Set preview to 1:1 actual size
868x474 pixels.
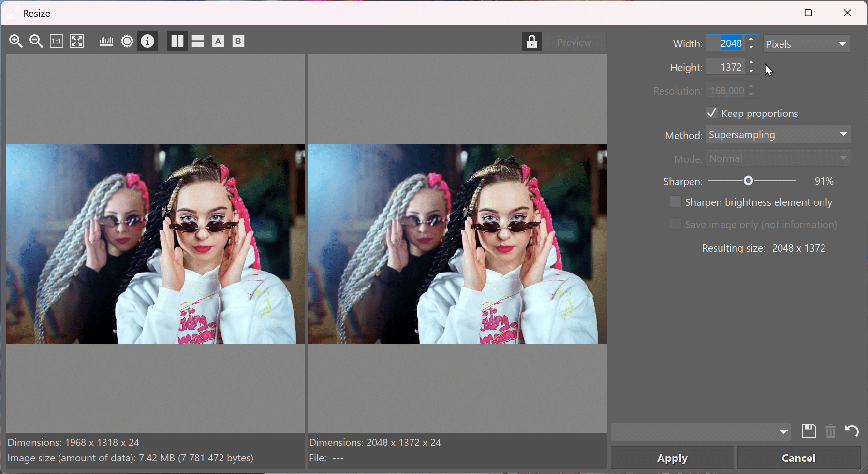point(57,42)
